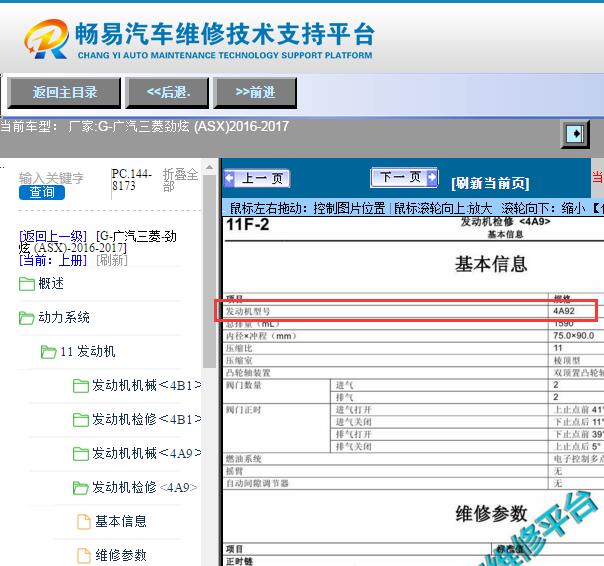
Task: Click the 维修参数 document heading
Action: (x=491, y=514)
